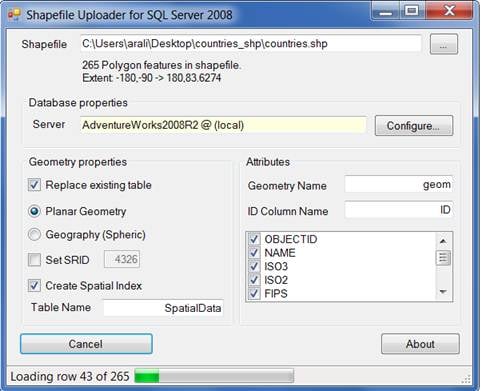Image resolution: width=482 pixels, height=391 pixels.
Task: Click the attributes list scroll down arrow
Action: (443, 292)
